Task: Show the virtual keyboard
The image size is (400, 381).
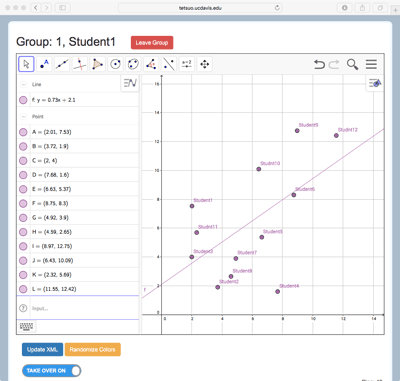Action: click(26, 326)
